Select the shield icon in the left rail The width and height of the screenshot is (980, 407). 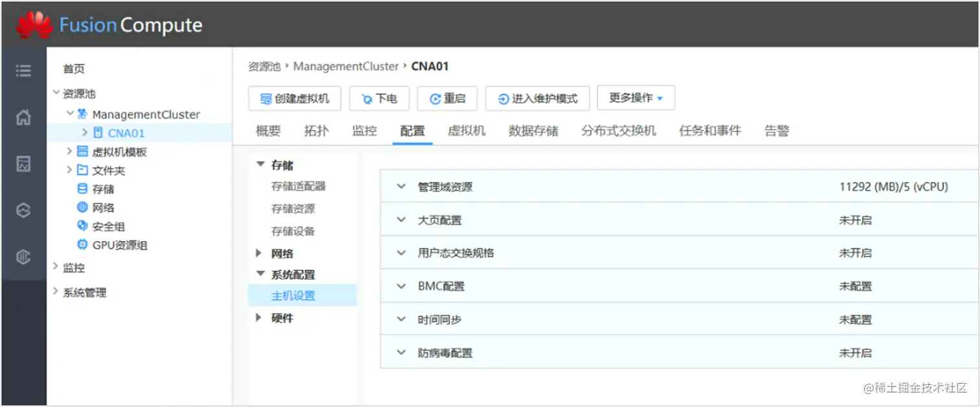tap(23, 257)
